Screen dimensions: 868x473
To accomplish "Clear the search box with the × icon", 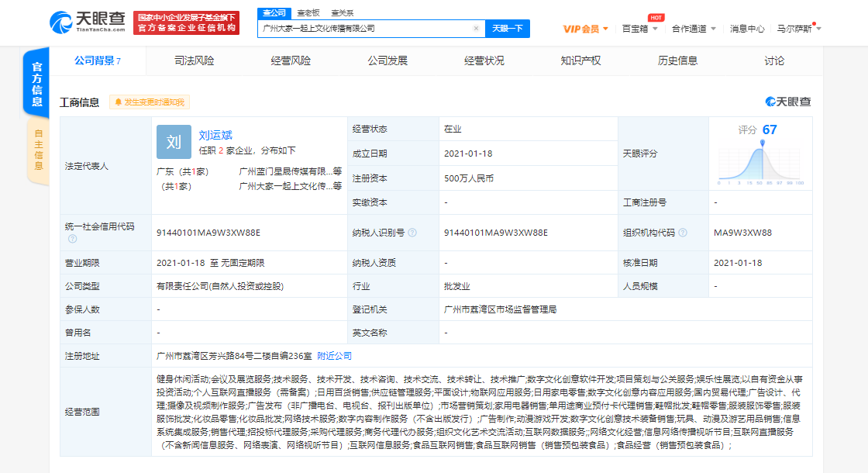I will tap(477, 27).
